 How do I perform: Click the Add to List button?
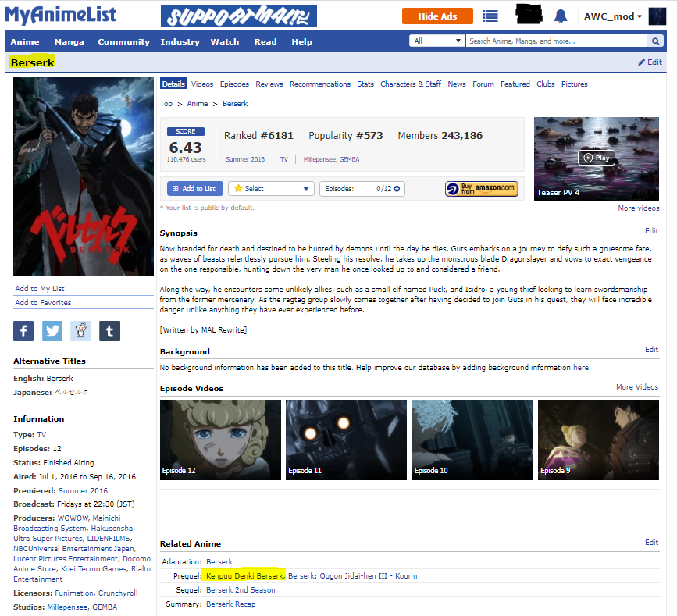(x=194, y=189)
